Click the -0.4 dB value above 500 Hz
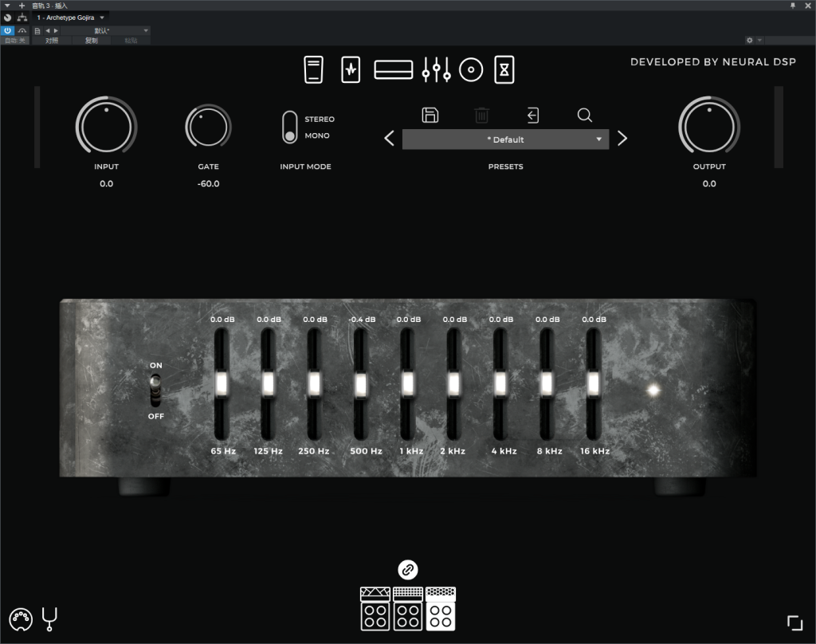 363,319
